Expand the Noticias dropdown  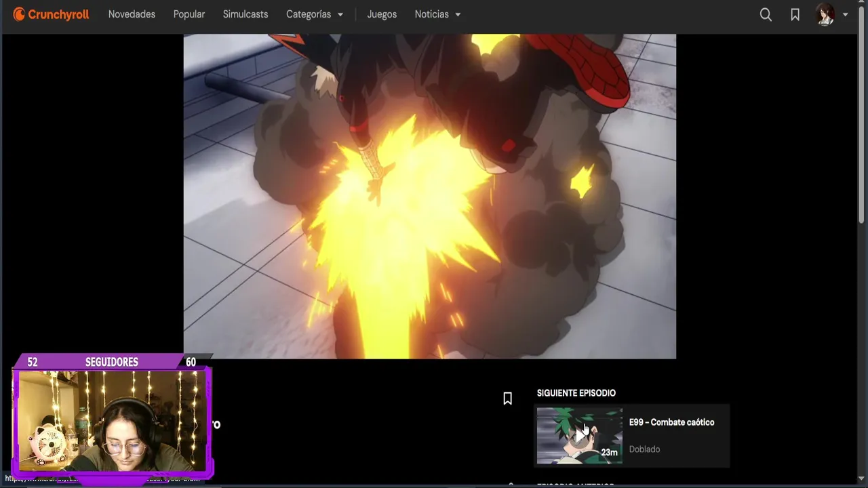[437, 14]
